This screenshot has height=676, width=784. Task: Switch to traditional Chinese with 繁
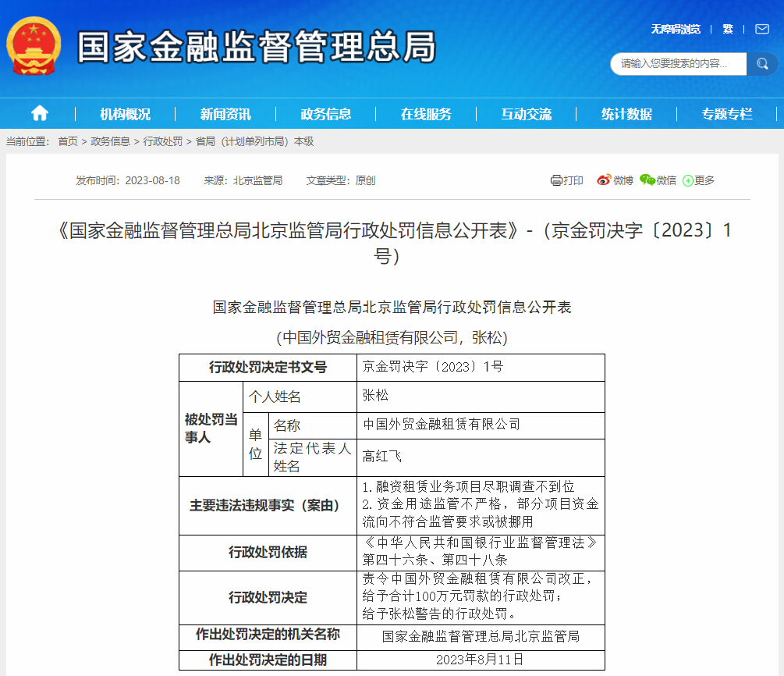727,29
